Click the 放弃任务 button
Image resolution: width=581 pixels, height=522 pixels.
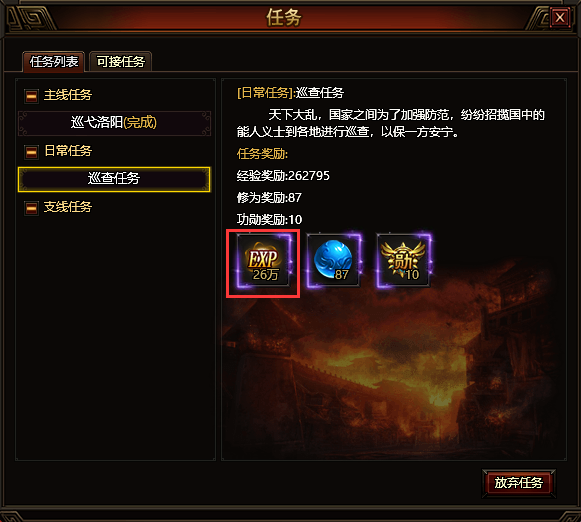click(x=518, y=482)
